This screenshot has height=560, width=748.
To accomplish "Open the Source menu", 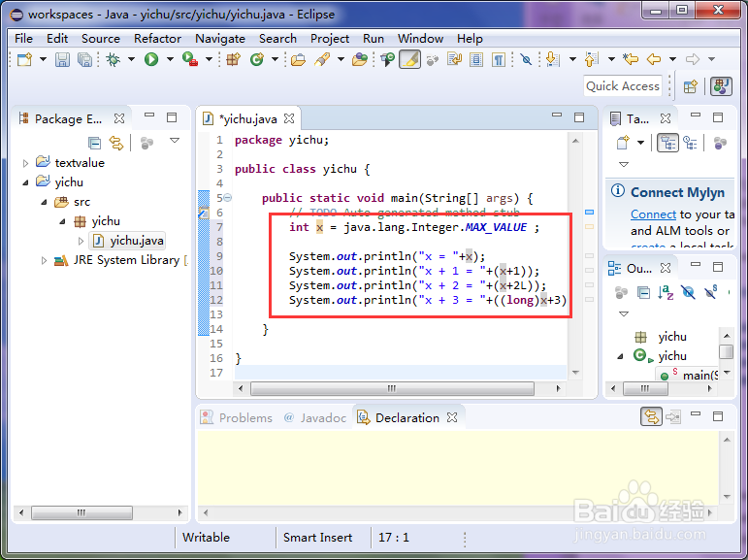I will coord(101,38).
